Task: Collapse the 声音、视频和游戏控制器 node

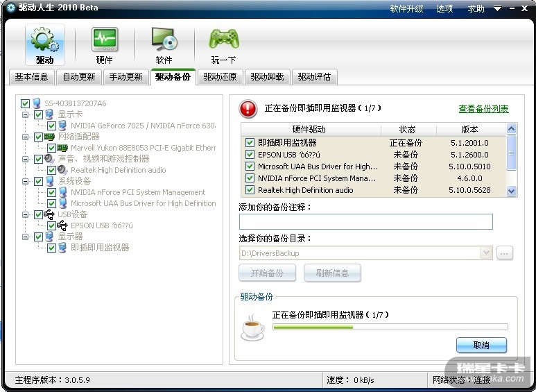Action: point(25,159)
